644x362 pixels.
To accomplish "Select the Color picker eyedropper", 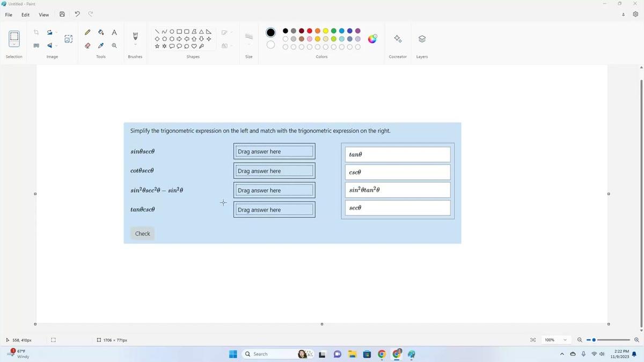I will pyautogui.click(x=101, y=46).
